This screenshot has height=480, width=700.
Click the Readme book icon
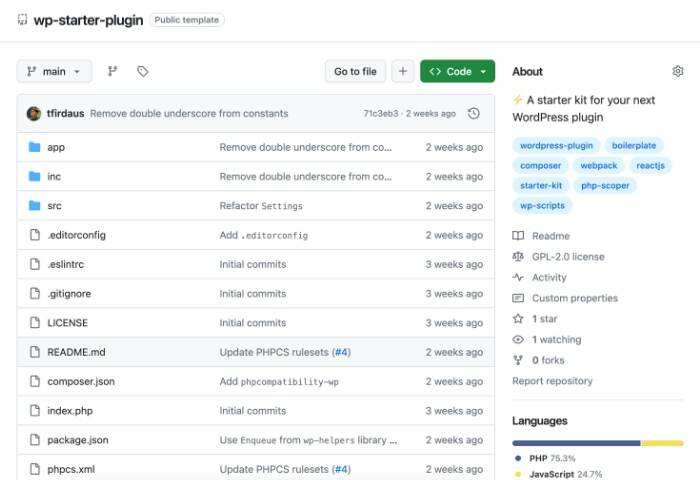(518, 236)
